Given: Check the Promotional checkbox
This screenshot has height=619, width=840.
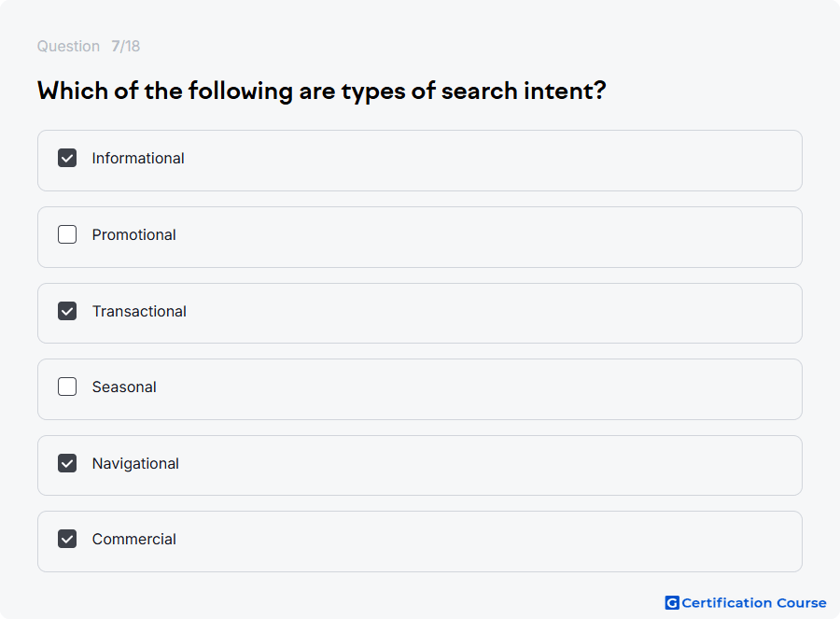Looking at the screenshot, I should coord(67,234).
